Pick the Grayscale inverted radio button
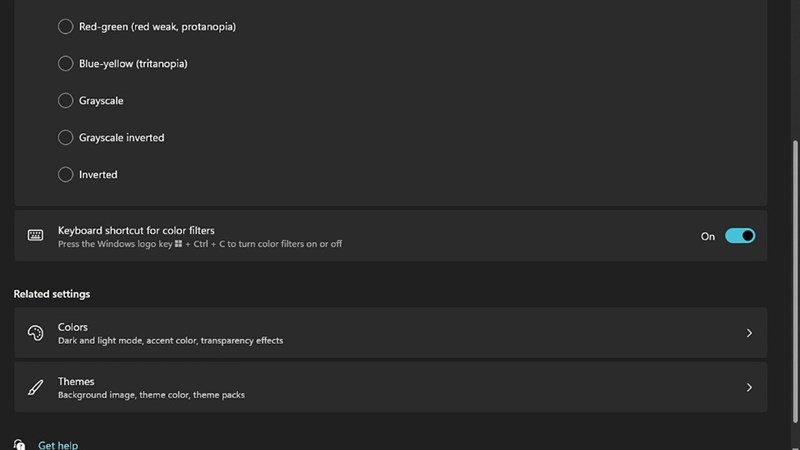The width and height of the screenshot is (800, 450). (x=66, y=138)
